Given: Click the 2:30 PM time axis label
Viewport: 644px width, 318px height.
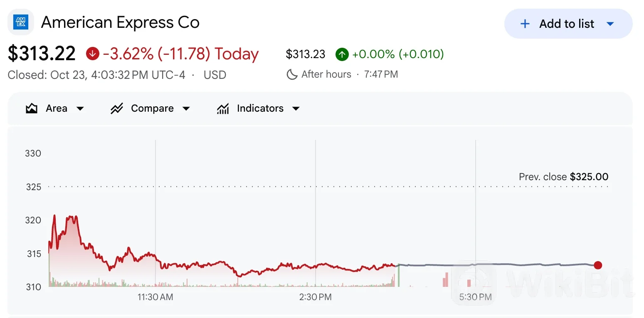Looking at the screenshot, I should (x=316, y=297).
